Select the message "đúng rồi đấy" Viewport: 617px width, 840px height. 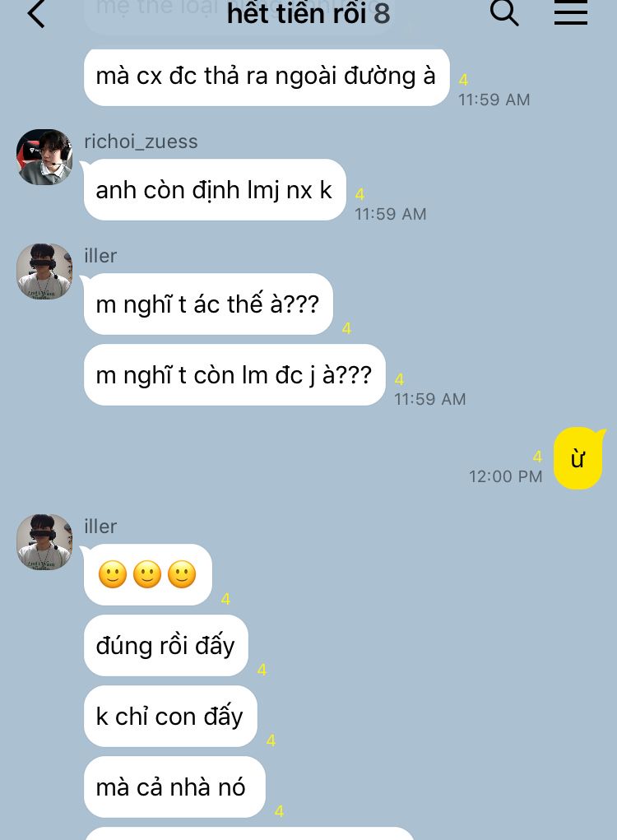click(x=166, y=646)
